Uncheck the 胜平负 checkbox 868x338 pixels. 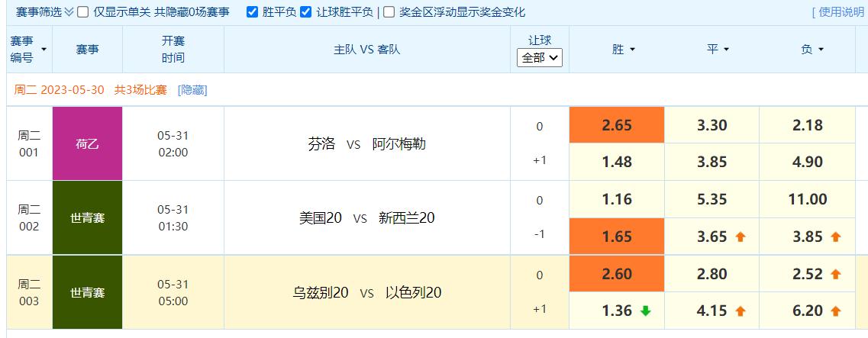pos(252,12)
